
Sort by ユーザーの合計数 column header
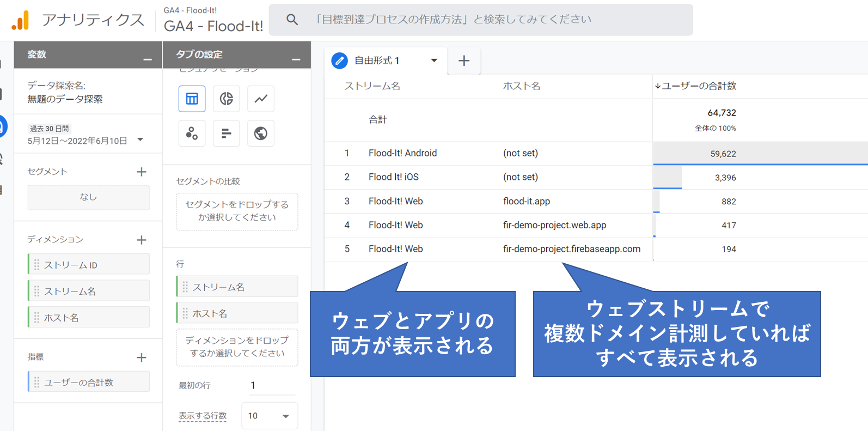[x=695, y=86]
